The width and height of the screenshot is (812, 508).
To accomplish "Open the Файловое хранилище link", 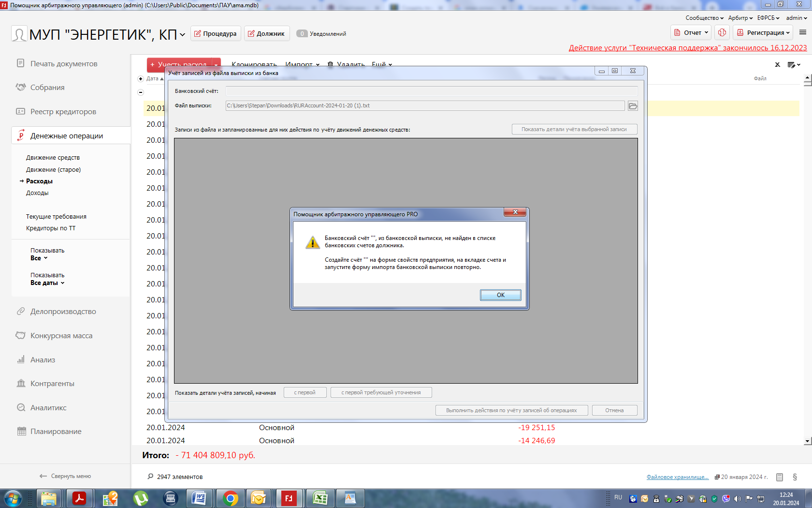I will pos(677,477).
